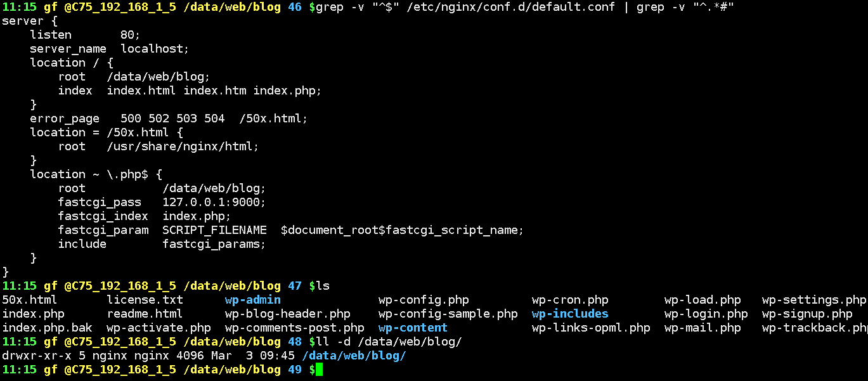Select the wp-includes directory name
Viewport: 868px width, 381px height.
570,314
